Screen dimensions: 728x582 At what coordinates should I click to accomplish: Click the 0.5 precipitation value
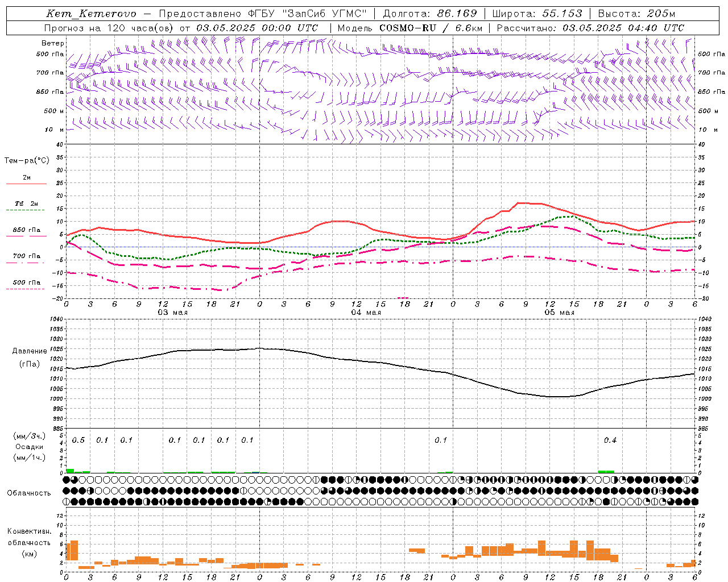[78, 440]
